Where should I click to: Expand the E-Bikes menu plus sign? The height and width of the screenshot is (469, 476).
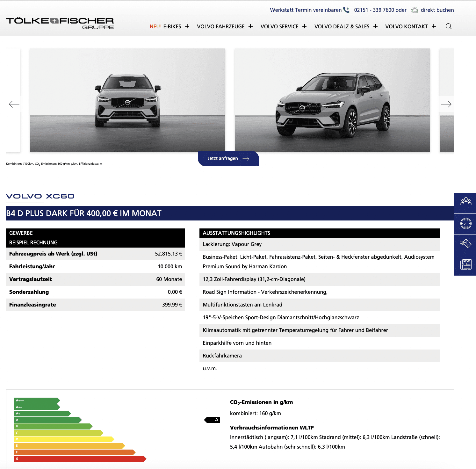tap(187, 26)
